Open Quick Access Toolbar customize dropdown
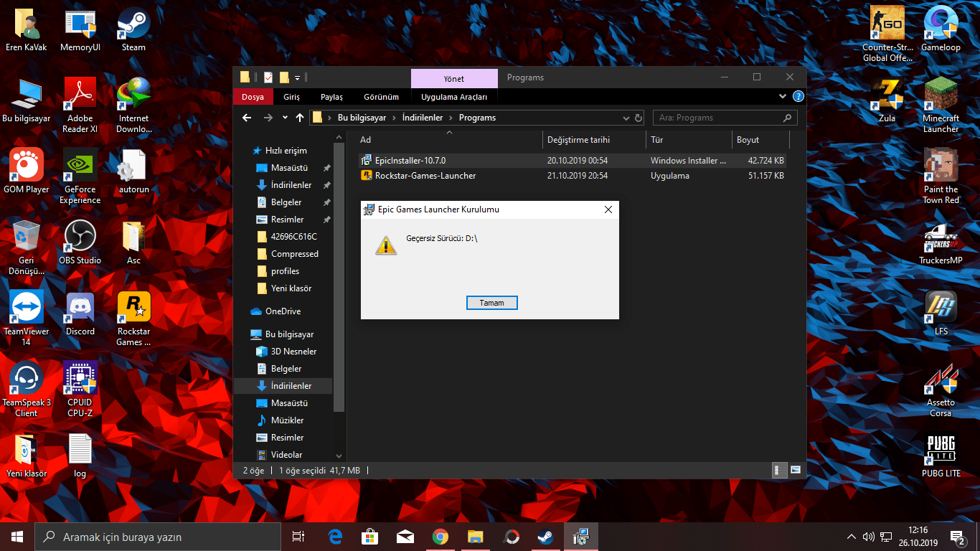Screen dimensions: 980x551 [x=298, y=77]
